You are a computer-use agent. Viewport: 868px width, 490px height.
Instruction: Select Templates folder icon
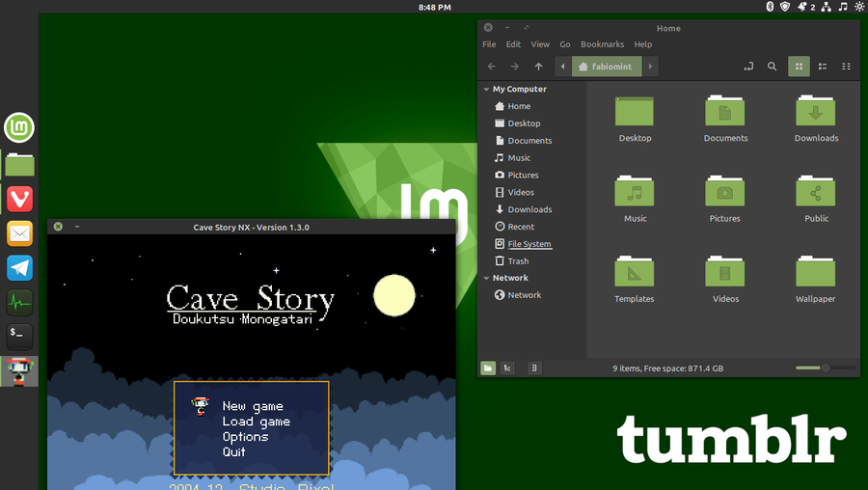[635, 272]
